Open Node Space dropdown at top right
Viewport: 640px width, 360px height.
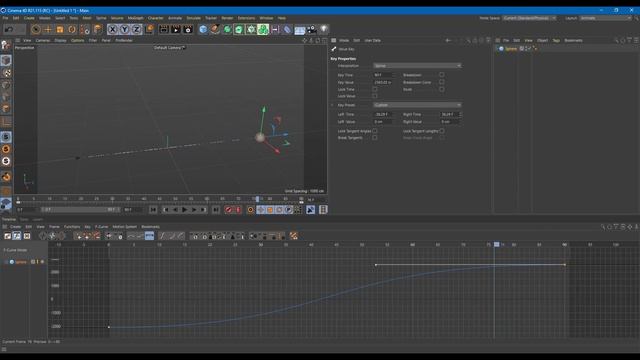[529, 18]
